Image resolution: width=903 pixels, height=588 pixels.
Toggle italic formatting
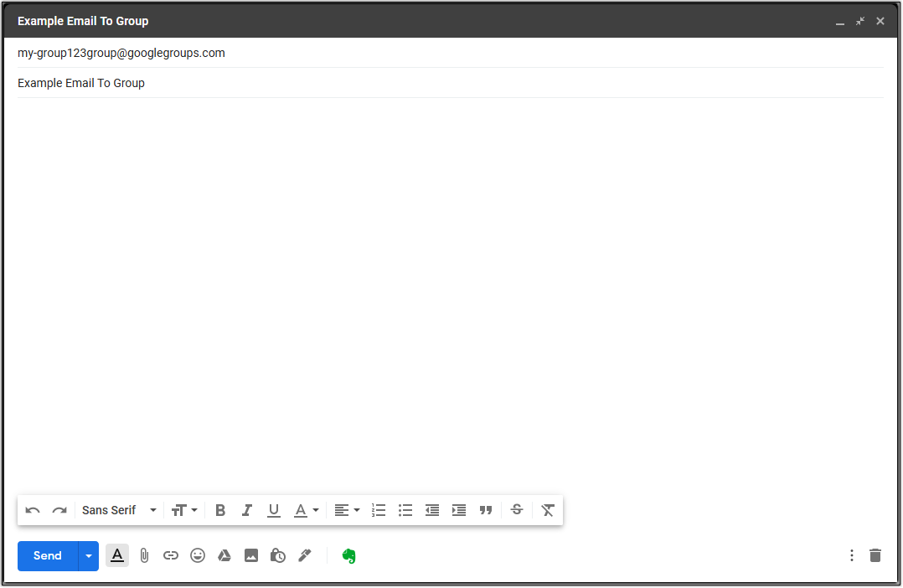247,510
